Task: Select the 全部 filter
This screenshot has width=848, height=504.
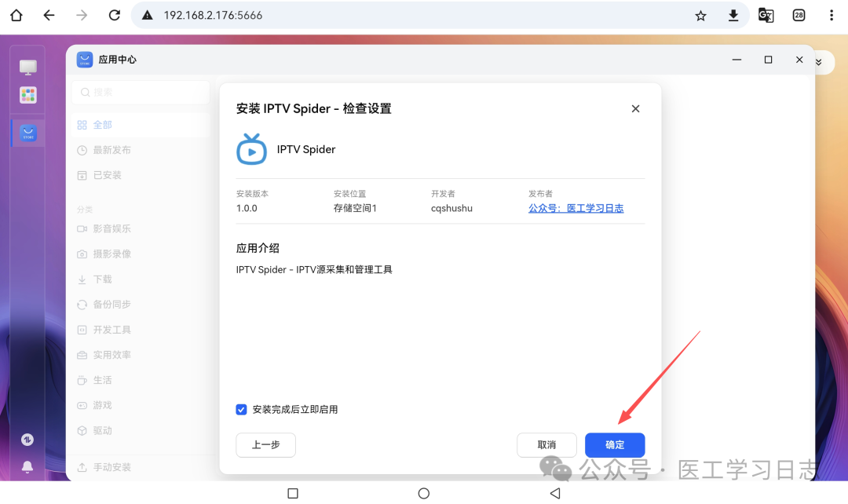Action: tap(103, 124)
